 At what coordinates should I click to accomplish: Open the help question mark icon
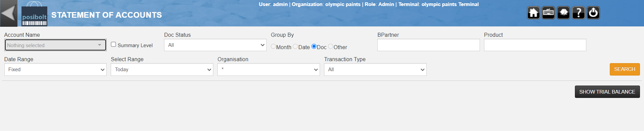pos(578,13)
